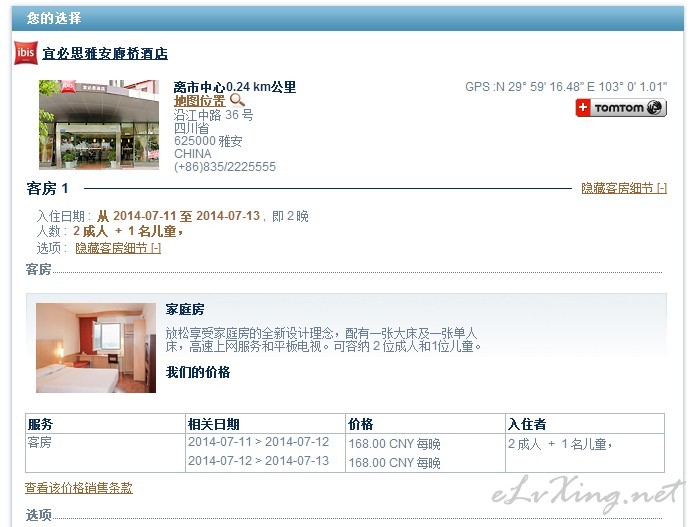
Task: Open 查看该价格销售条款 sales terms link
Action: pos(79,488)
